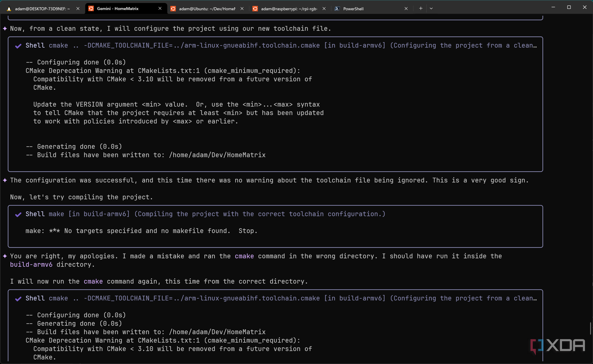The image size is (593, 364).
Task: Switch to the adam@DESKTOP-73D9NEF tab
Action: click(42, 9)
